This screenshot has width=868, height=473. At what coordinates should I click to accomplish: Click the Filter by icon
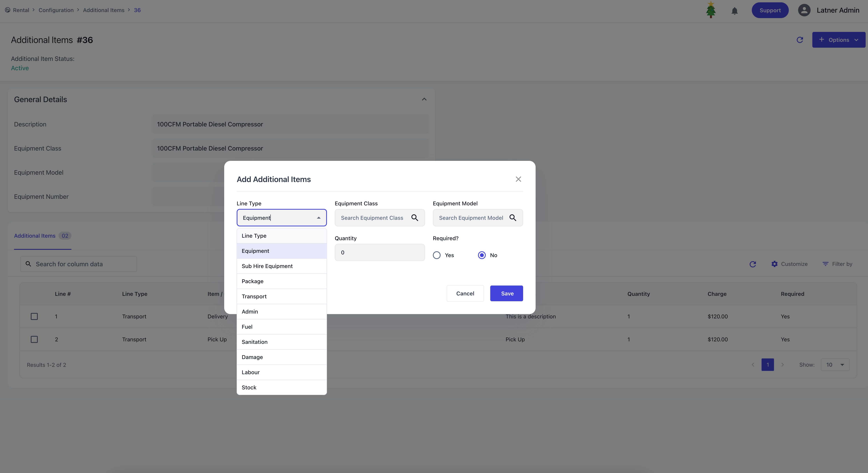[825, 264]
